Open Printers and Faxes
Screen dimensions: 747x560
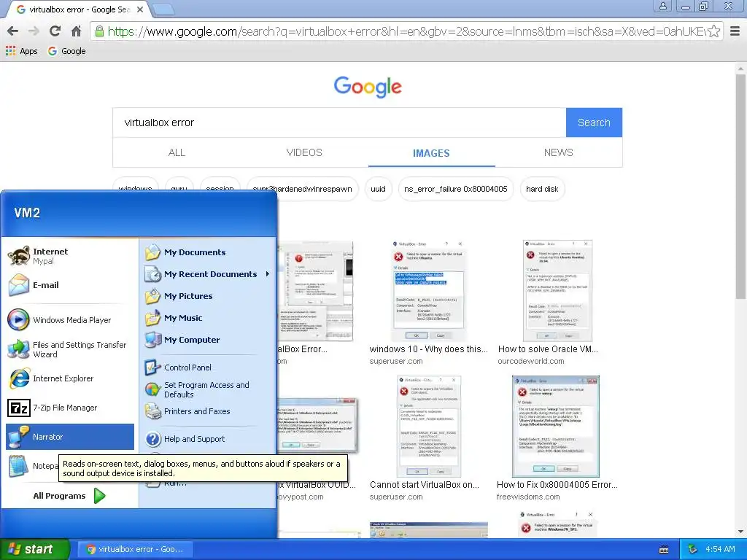(208, 411)
